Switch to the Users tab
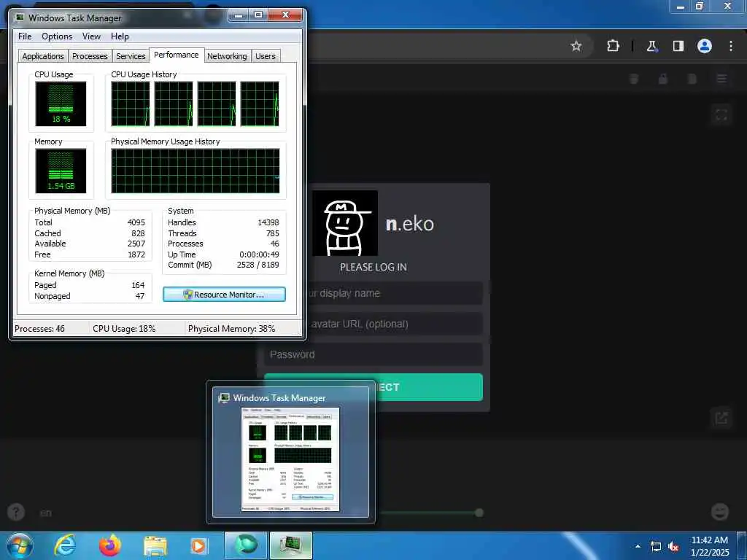The width and height of the screenshot is (747, 560). coord(266,56)
